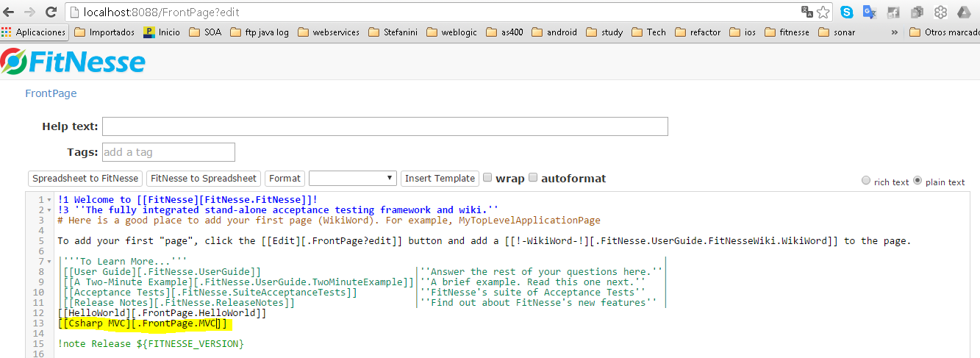The height and width of the screenshot is (358, 980).
Task: Click the '[[Release Notes]' row text
Action: pyautogui.click(x=179, y=303)
